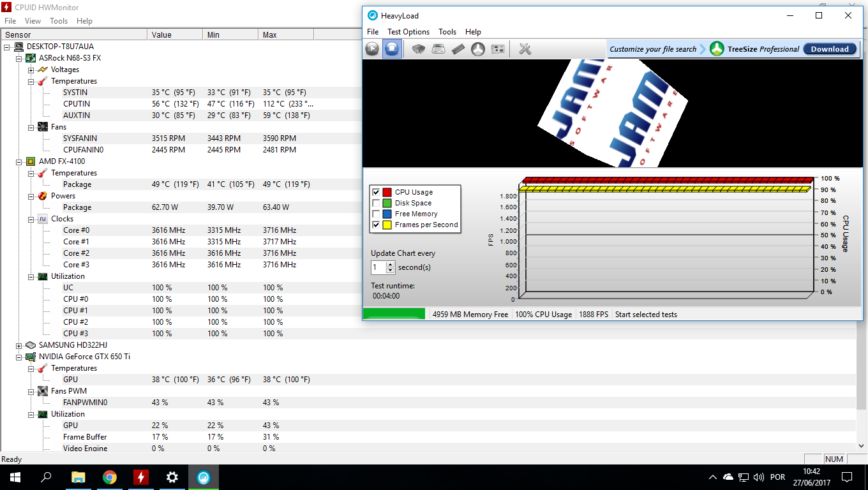Increase the update chart interval stepper
The width and height of the screenshot is (868, 490).
(x=391, y=265)
